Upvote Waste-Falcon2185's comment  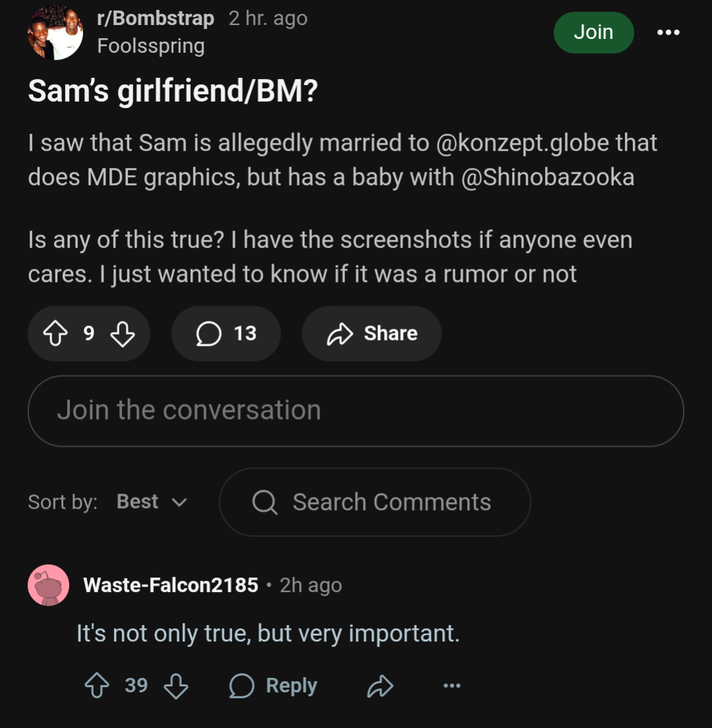[x=97, y=686]
